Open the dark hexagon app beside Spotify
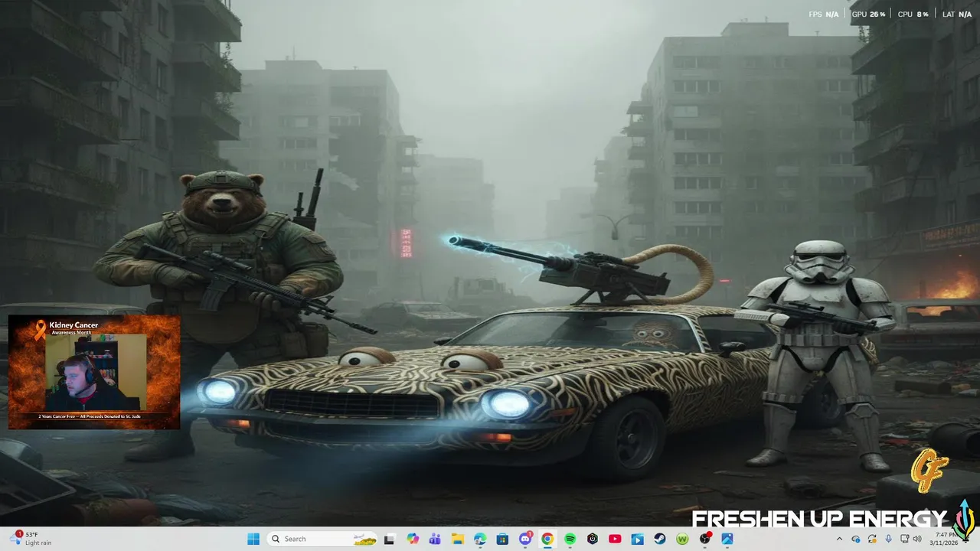The width and height of the screenshot is (980, 551). tap(593, 539)
